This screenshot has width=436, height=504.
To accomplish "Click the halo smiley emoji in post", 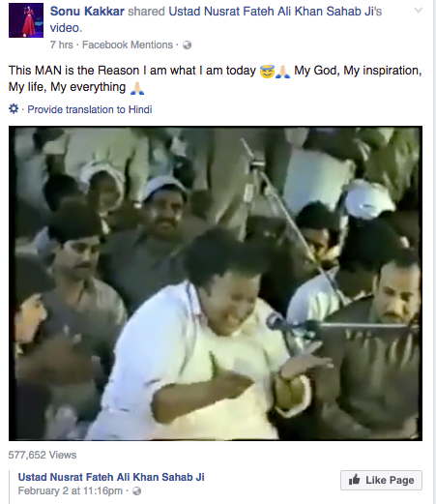I will pos(267,71).
